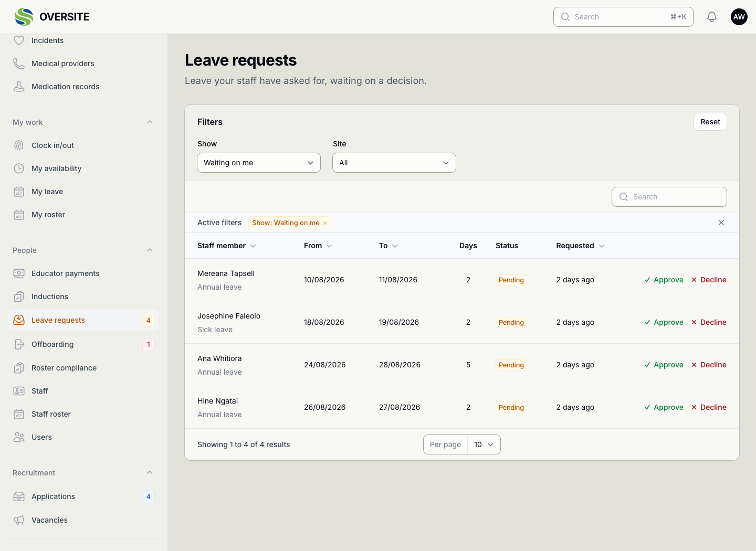Click the Leave requests inbox icon

coord(19,320)
